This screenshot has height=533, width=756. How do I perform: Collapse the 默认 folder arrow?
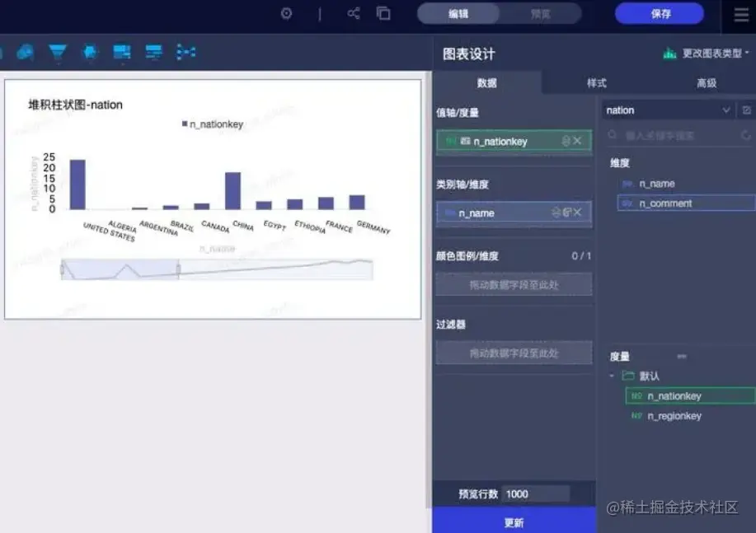[612, 376]
